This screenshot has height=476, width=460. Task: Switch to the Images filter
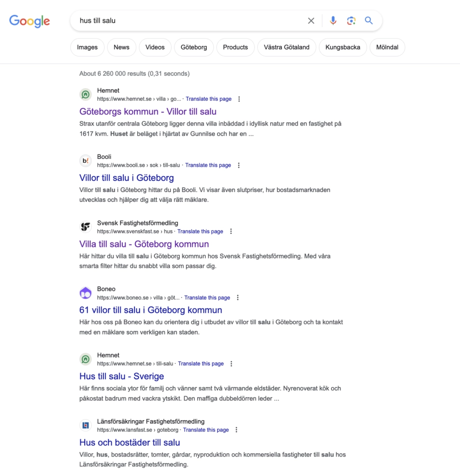pos(87,47)
